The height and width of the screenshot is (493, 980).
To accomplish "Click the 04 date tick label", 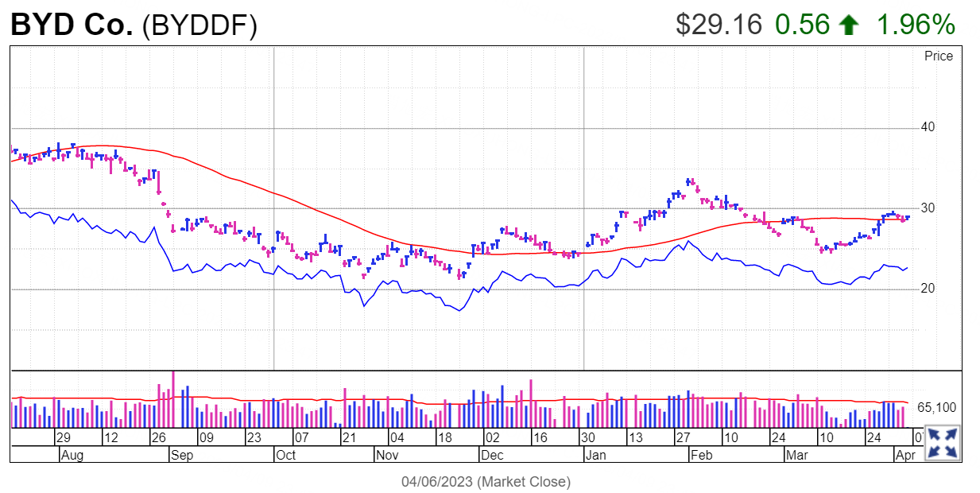I will tap(397, 437).
